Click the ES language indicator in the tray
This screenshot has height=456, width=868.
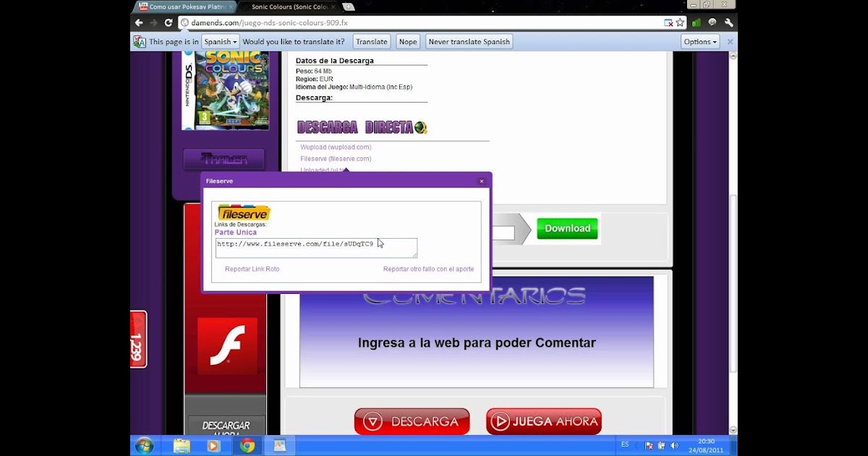(x=625, y=444)
